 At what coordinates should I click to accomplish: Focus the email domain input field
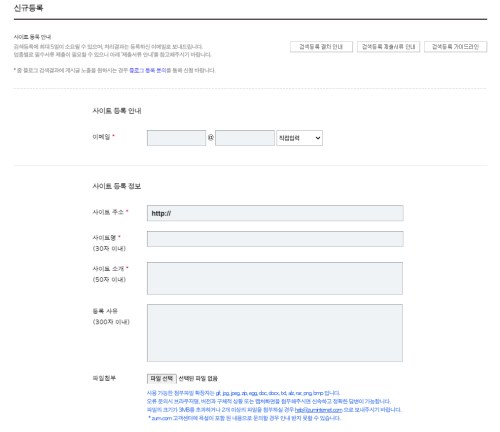coord(245,138)
